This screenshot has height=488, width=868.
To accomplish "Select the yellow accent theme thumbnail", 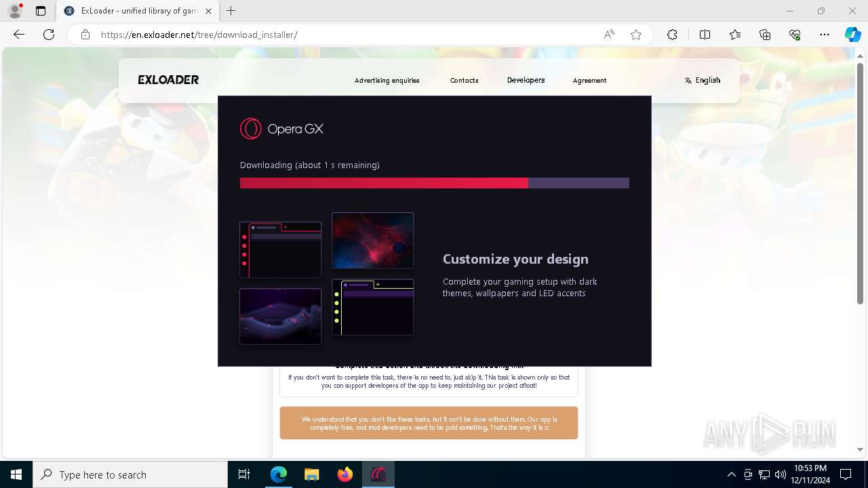I will pyautogui.click(x=372, y=307).
